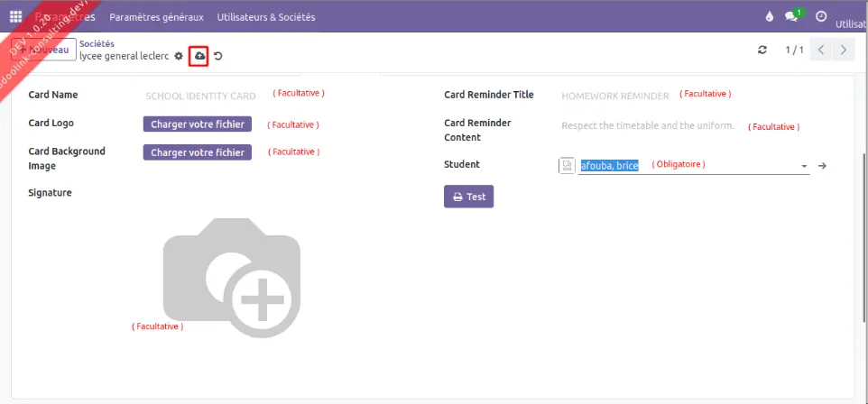The image size is (868, 404).
Task: Open the gear actions menu beside company name
Action: (179, 56)
